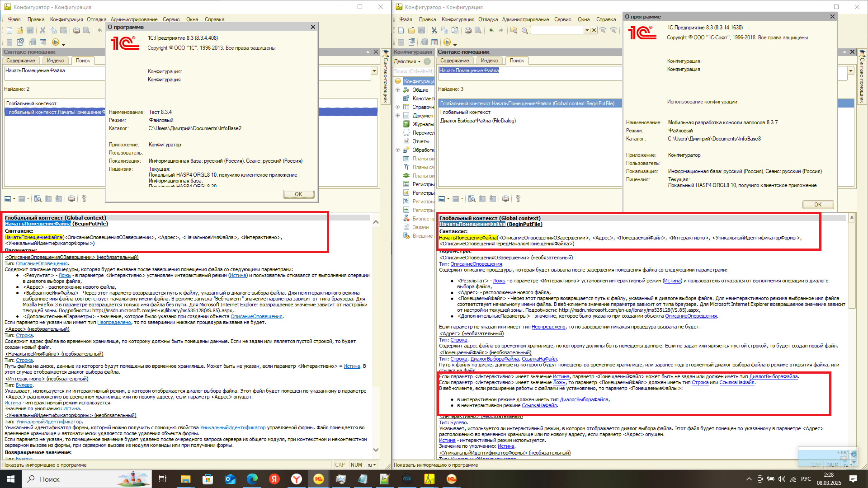Click wrench settings icon in right syntax helper

[518, 199]
